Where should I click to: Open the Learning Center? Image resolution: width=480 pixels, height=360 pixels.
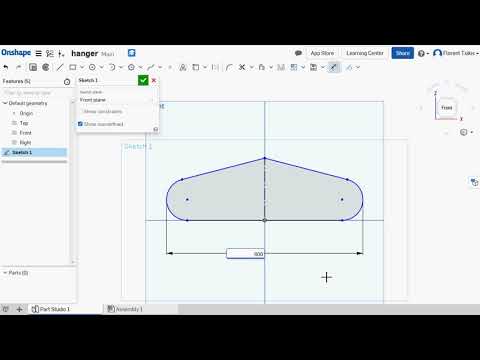pyautogui.click(x=365, y=53)
